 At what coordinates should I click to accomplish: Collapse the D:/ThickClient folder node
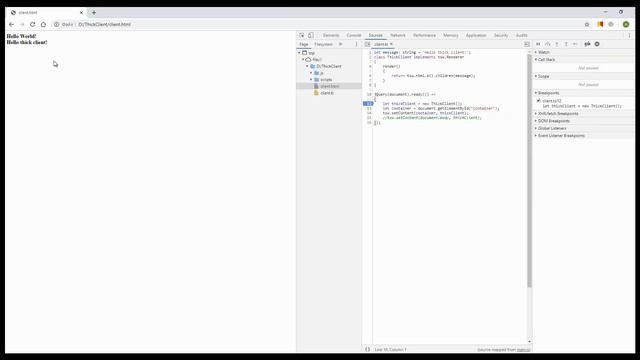(x=307, y=66)
